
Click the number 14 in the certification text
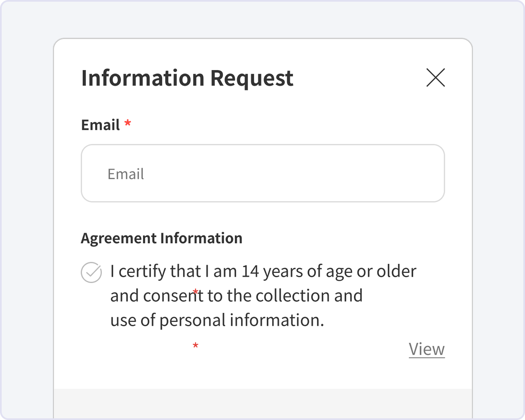pyautogui.click(x=250, y=271)
